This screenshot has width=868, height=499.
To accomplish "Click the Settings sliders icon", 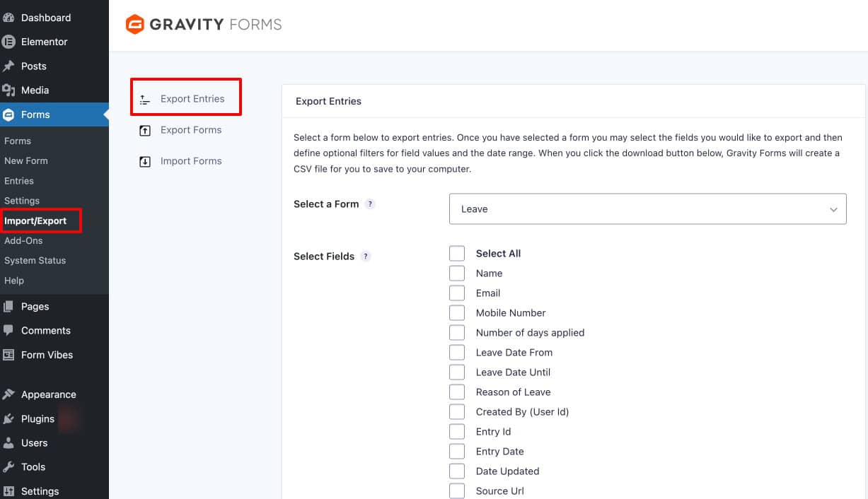I will coord(9,491).
